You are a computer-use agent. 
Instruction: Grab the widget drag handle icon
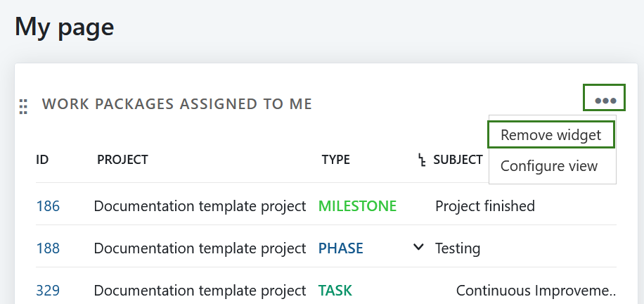(23, 106)
